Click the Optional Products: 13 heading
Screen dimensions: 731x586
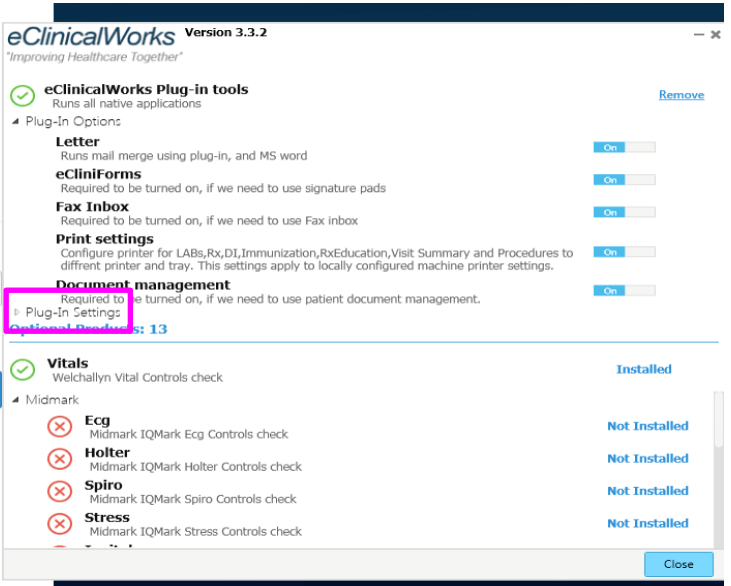click(x=88, y=329)
